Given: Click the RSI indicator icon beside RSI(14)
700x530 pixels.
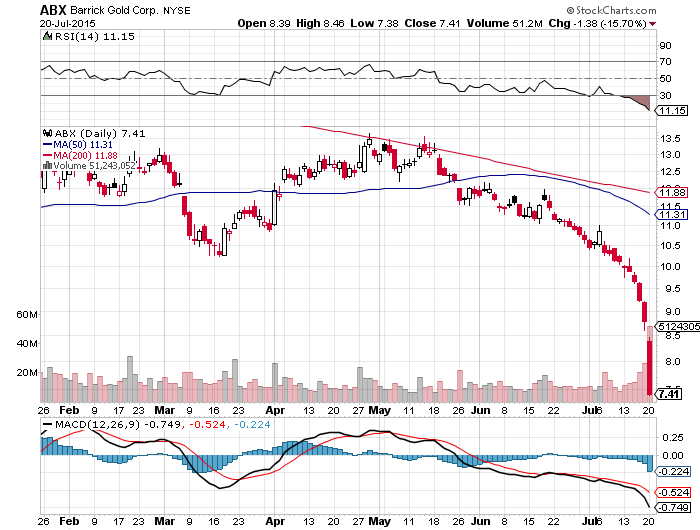Looking at the screenshot, I should click(47, 36).
